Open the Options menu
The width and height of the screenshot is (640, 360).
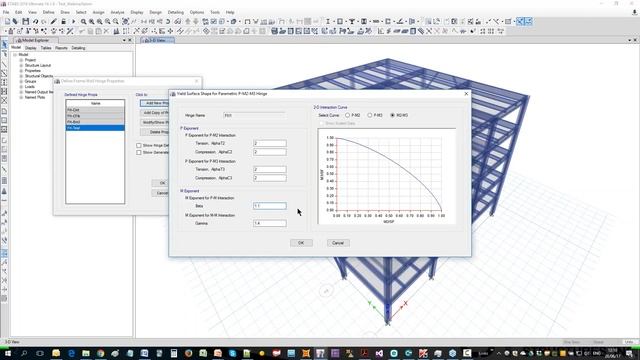tap(196, 12)
